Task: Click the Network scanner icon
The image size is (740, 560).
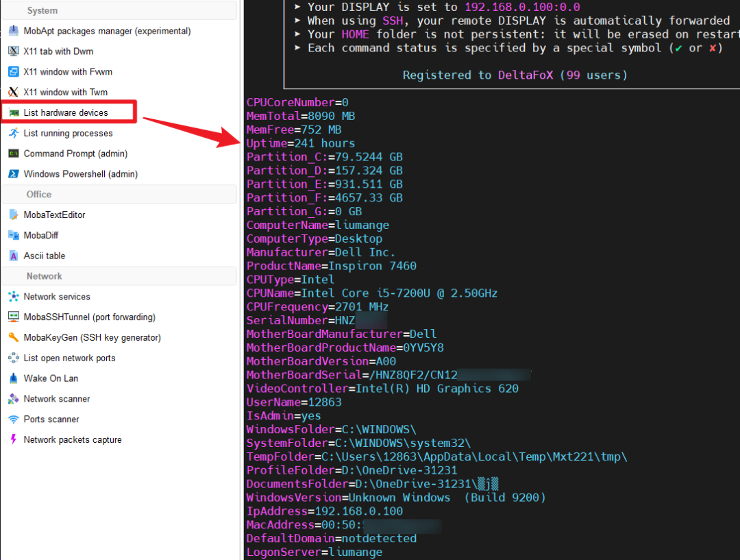Action: pyautogui.click(x=14, y=398)
